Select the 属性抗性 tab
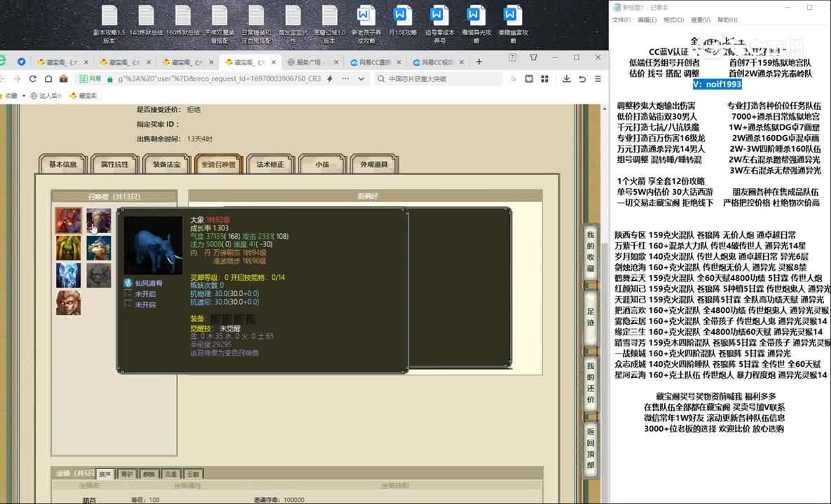This screenshot has height=504, width=831. (114, 164)
